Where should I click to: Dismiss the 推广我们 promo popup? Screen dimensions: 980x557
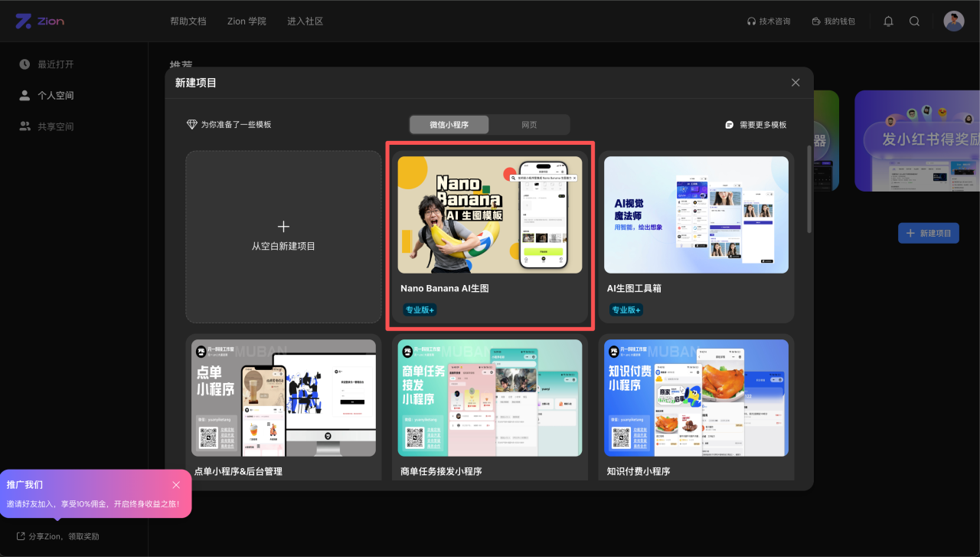(176, 485)
